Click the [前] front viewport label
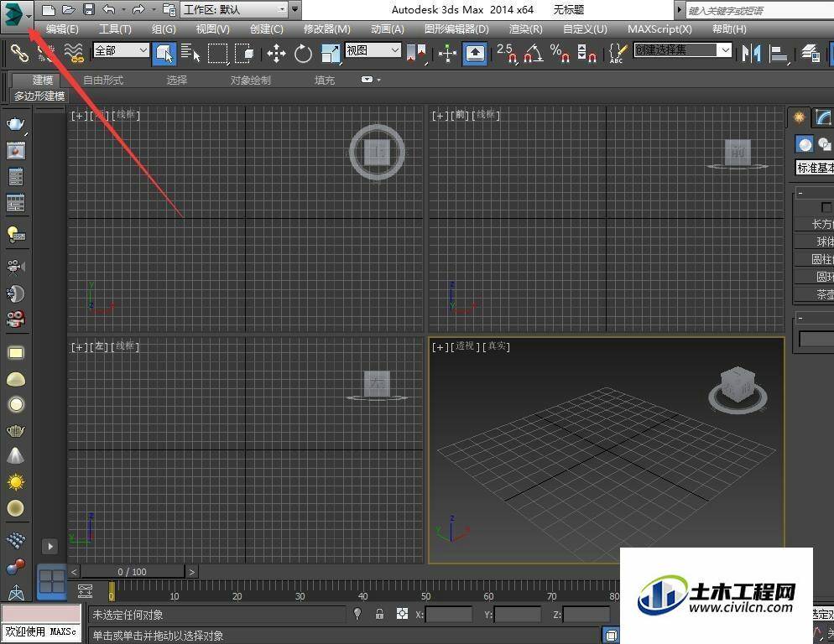The height and width of the screenshot is (644, 834). click(x=461, y=115)
